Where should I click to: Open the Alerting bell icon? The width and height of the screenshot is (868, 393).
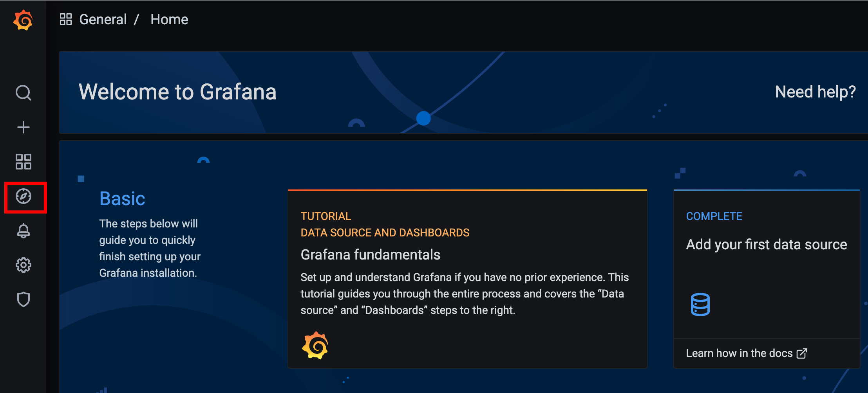(23, 231)
